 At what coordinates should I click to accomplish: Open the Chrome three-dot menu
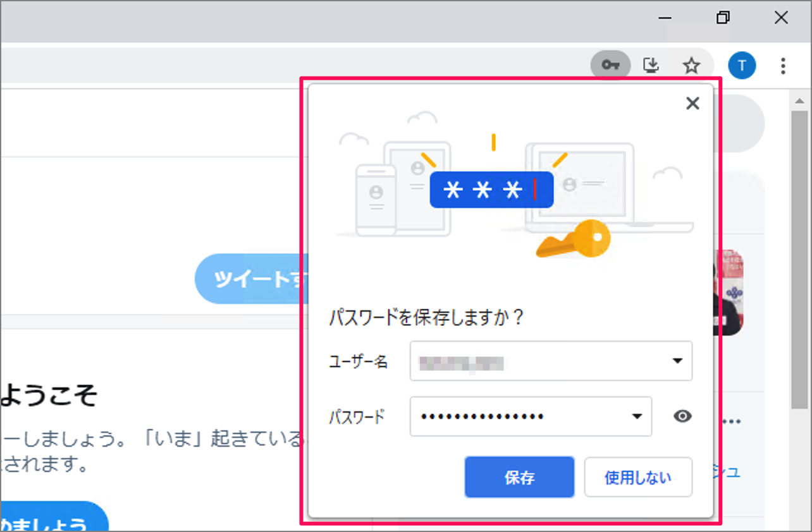tap(783, 65)
